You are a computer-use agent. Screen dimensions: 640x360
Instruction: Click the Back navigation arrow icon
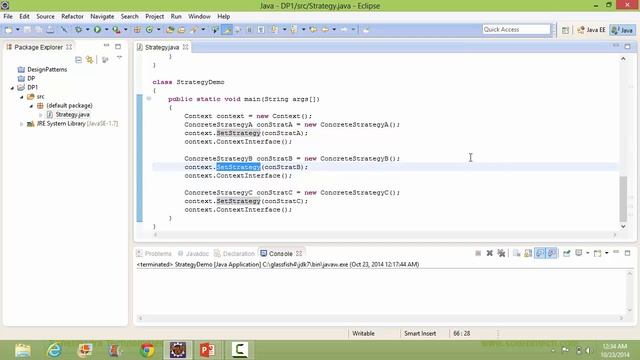pyautogui.click(x=325, y=30)
